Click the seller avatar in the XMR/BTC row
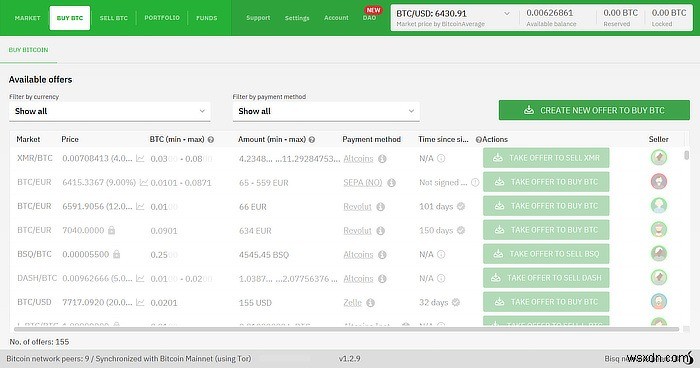This screenshot has width=700, height=368. pos(659,158)
